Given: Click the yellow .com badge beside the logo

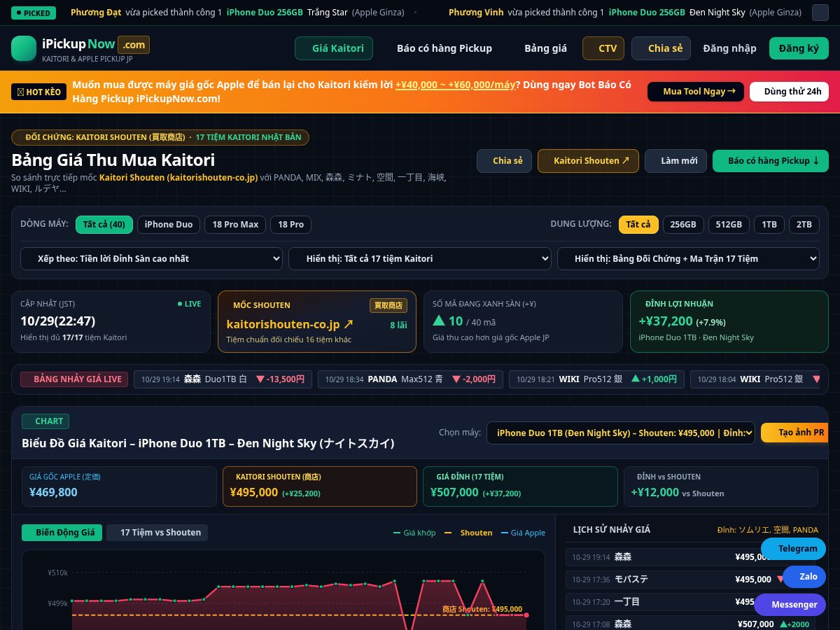Looking at the screenshot, I should 134,45.
